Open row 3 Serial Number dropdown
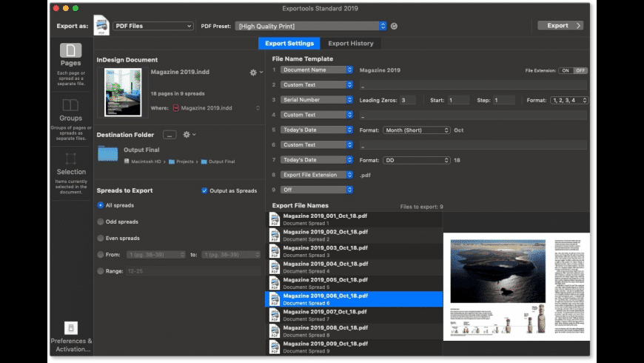The width and height of the screenshot is (644, 363). click(317, 100)
